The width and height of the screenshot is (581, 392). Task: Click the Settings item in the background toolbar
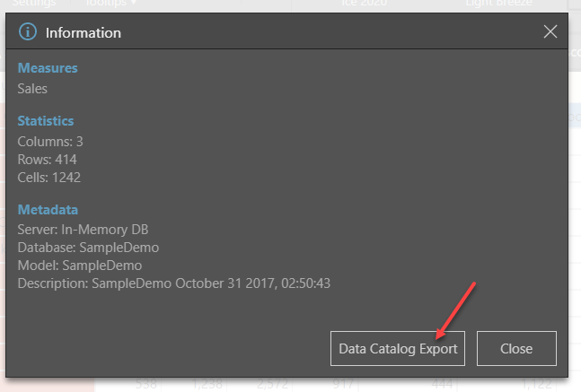[x=35, y=4]
